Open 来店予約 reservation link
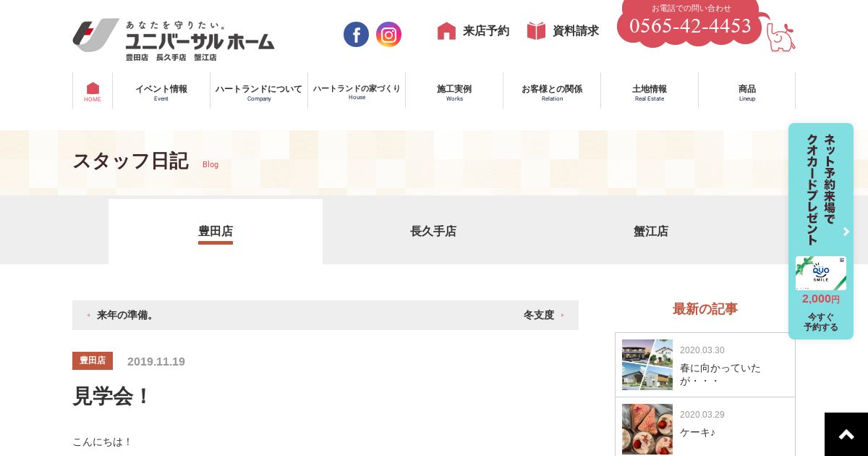Viewport: 868px width, 456px height. 473,31
